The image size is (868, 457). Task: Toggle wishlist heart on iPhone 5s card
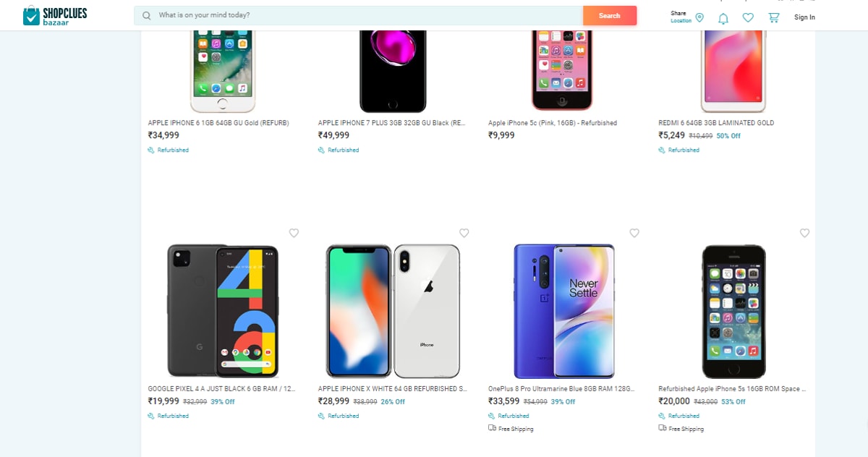[x=804, y=233]
